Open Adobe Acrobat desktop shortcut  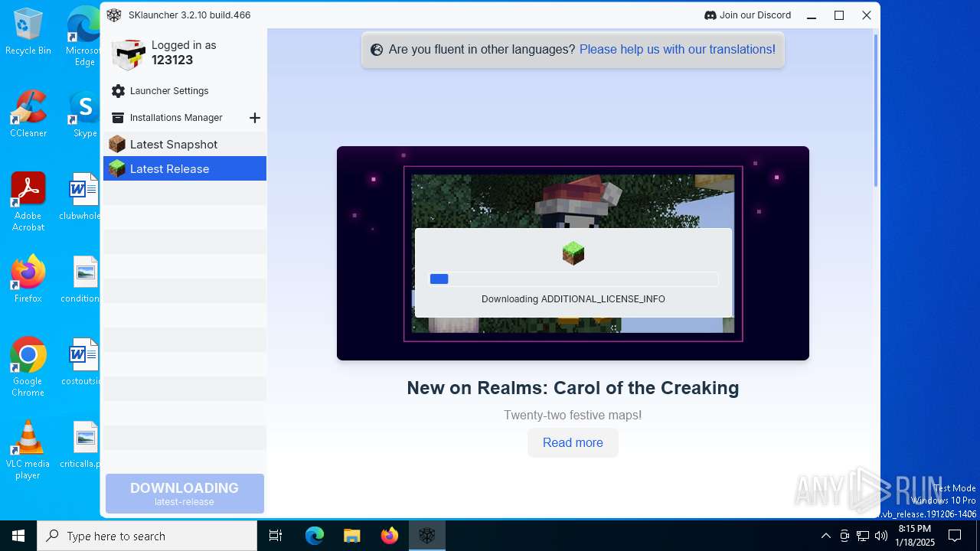click(x=28, y=202)
